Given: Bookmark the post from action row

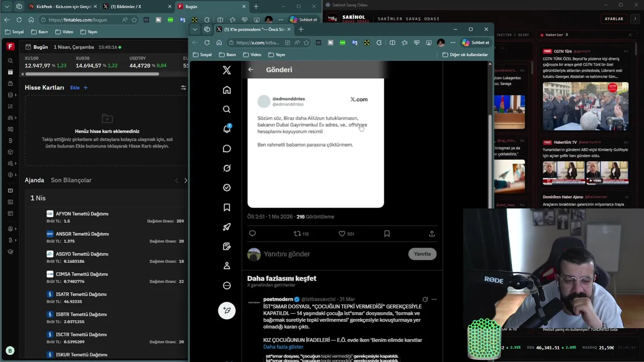Looking at the screenshot, I should point(387,233).
